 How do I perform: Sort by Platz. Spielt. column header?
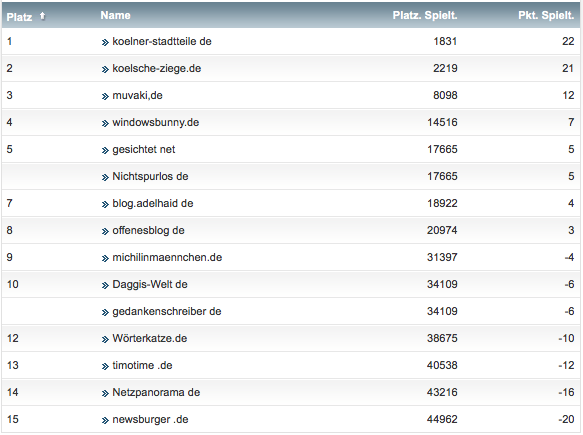(x=425, y=15)
